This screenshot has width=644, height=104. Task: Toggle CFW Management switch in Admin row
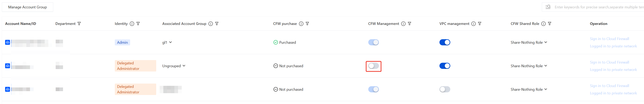click(373, 42)
